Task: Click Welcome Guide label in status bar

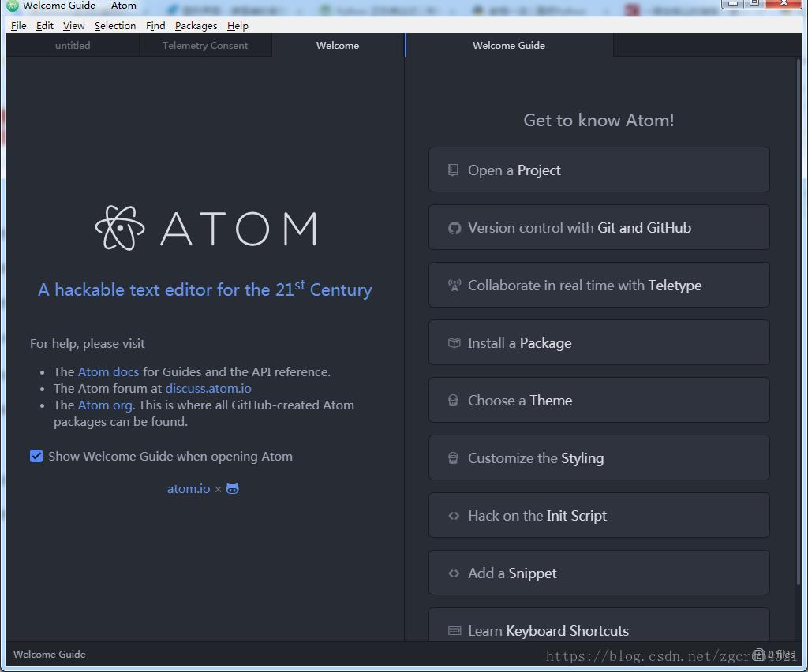Action: pyautogui.click(x=50, y=655)
